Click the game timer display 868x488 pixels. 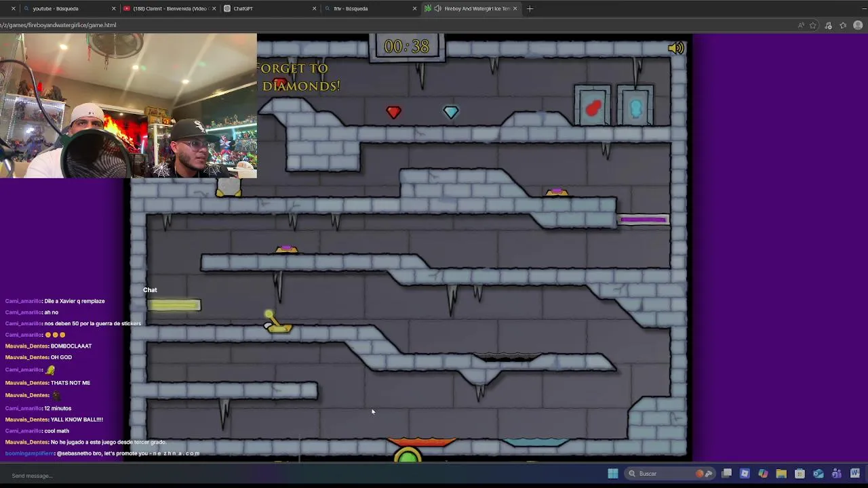[x=407, y=46]
